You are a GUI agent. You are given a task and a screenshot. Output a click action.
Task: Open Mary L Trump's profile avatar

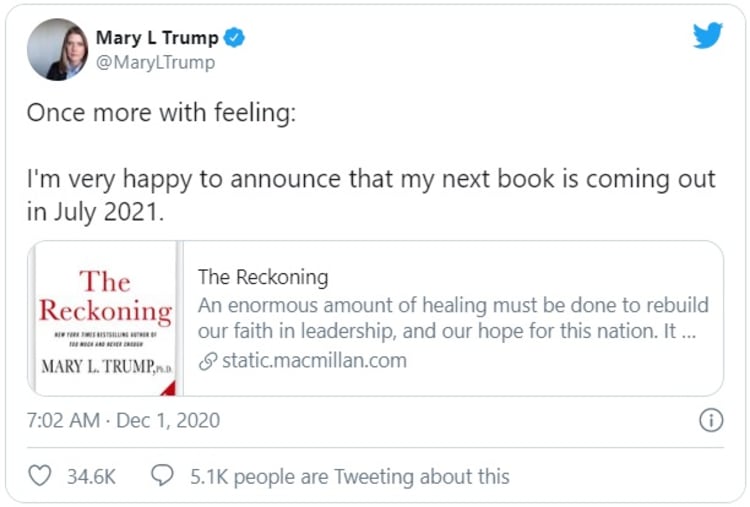coord(58,49)
